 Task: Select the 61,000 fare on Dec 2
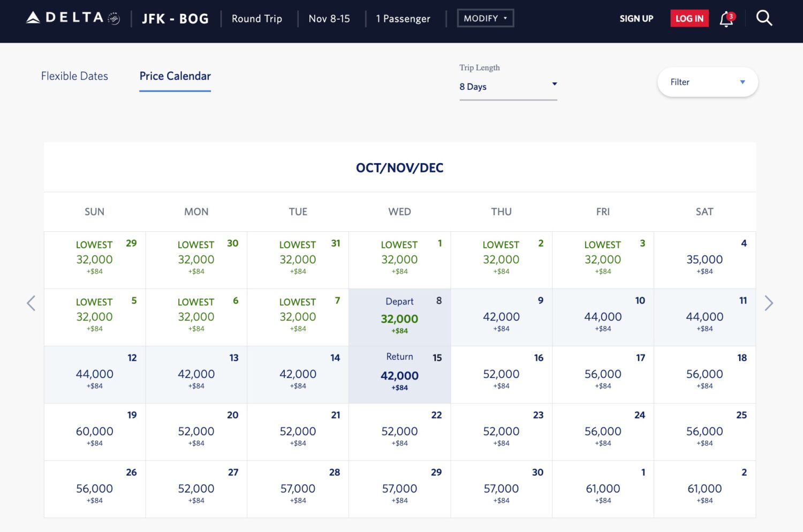point(704,489)
